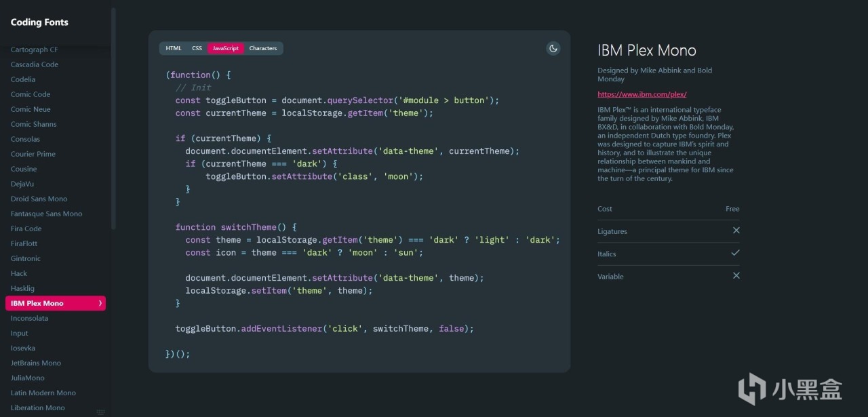
Task: Click the '// Init' comment line
Action: click(193, 87)
